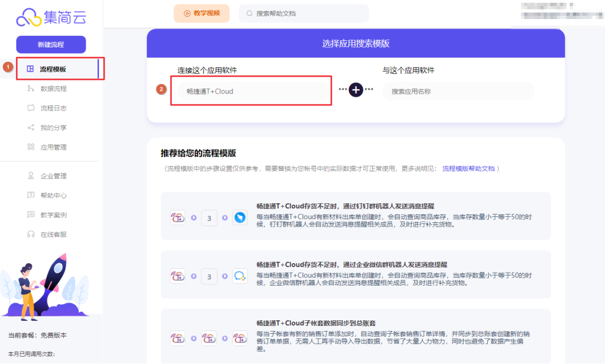Click the 流程日志 chat icon
This screenshot has height=364, width=605.
[31, 108]
